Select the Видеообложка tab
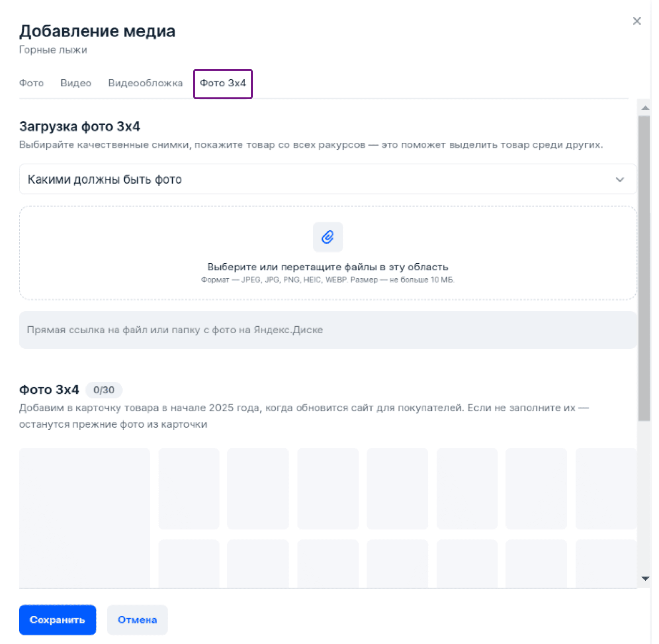 click(146, 83)
